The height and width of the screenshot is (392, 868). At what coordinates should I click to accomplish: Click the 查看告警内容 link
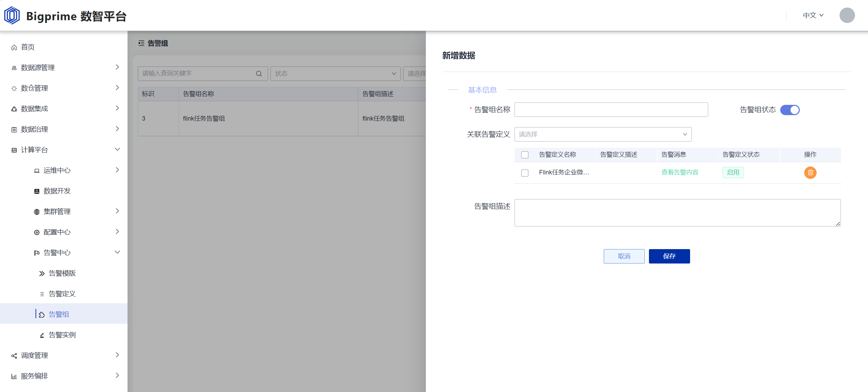(x=680, y=172)
